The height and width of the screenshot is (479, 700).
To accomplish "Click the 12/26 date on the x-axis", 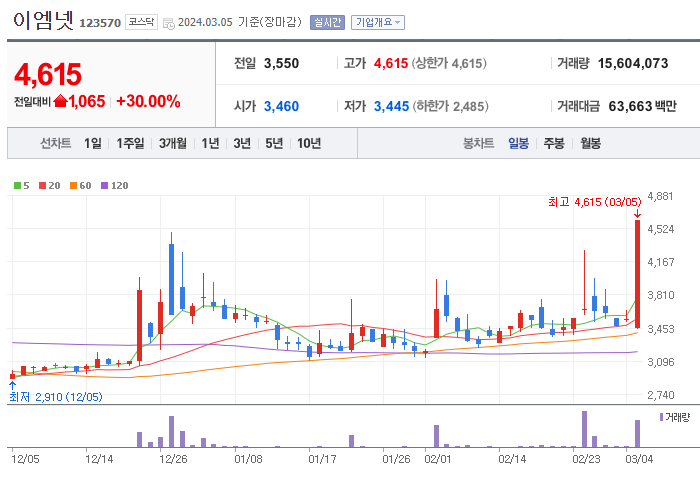I will [173, 459].
